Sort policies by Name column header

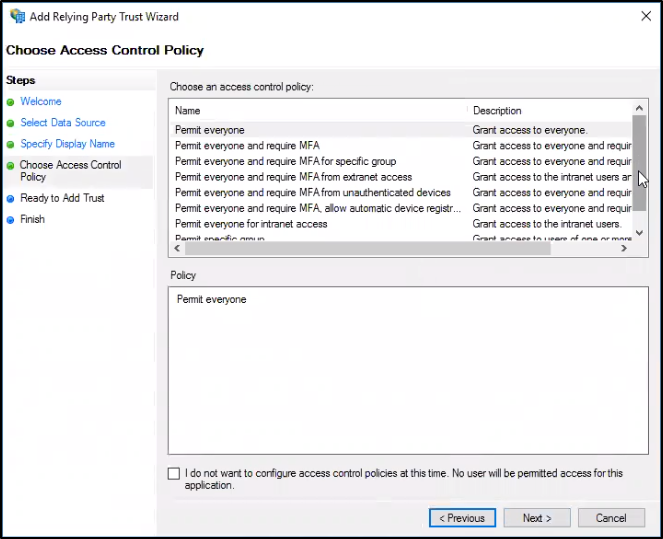[188, 111]
